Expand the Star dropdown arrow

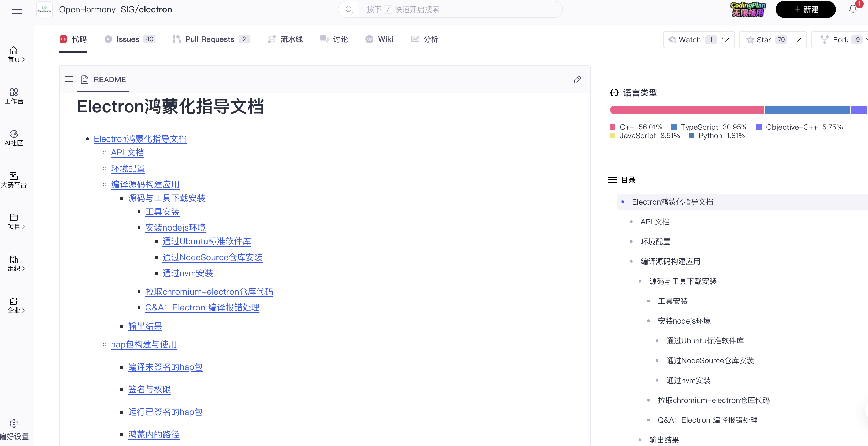tap(797, 40)
